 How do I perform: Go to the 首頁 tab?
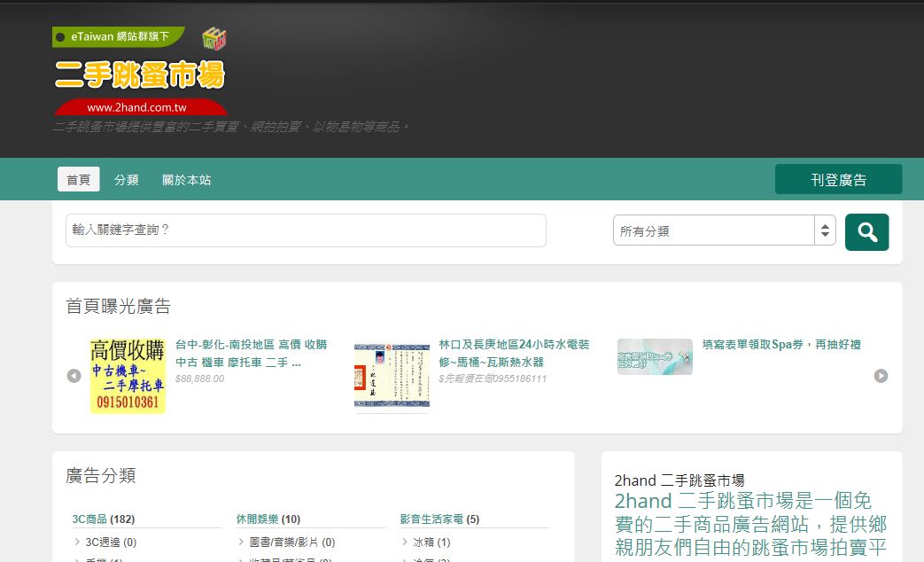tap(78, 179)
